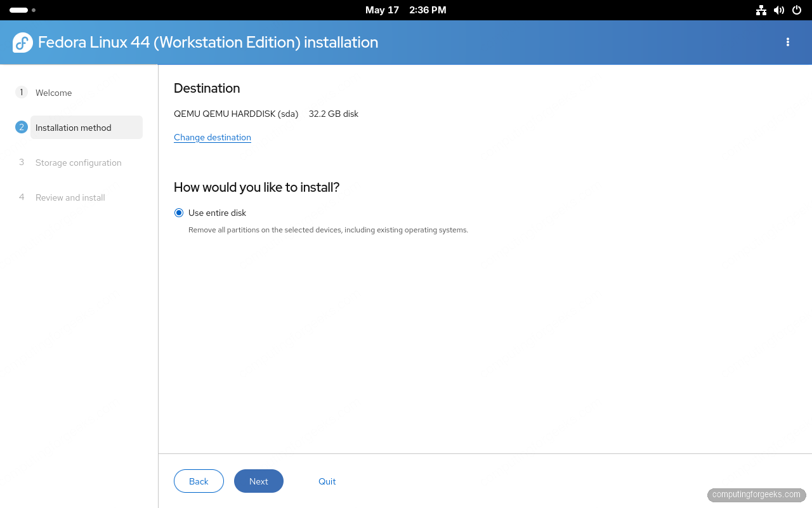The height and width of the screenshot is (508, 812).
Task: Open the power menu icon in top bar
Action: point(797,10)
